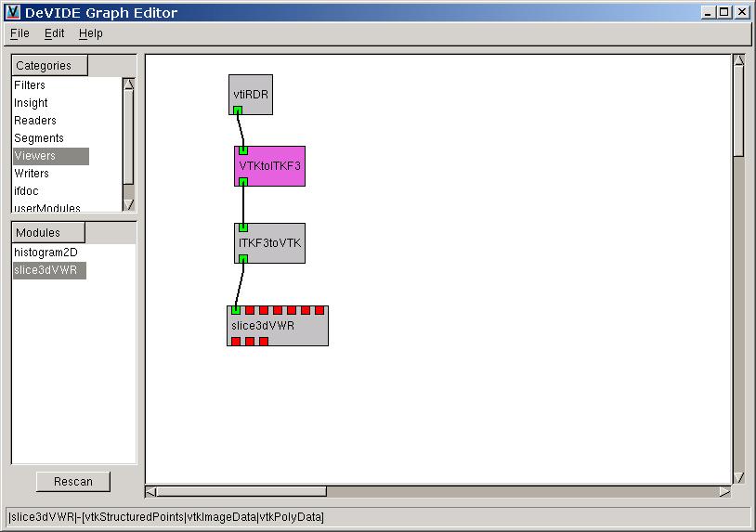Click slice3dVWR third input port
Screen dimensions: 756x532
tap(264, 310)
